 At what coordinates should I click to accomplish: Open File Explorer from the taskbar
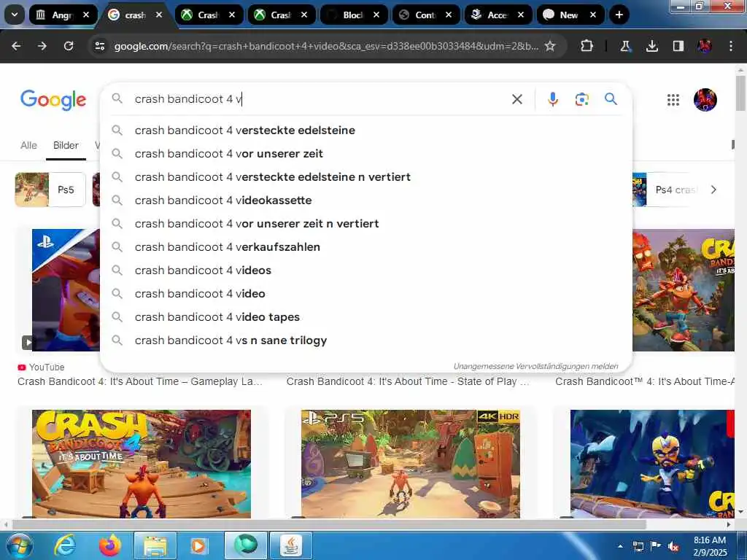pyautogui.click(x=155, y=545)
